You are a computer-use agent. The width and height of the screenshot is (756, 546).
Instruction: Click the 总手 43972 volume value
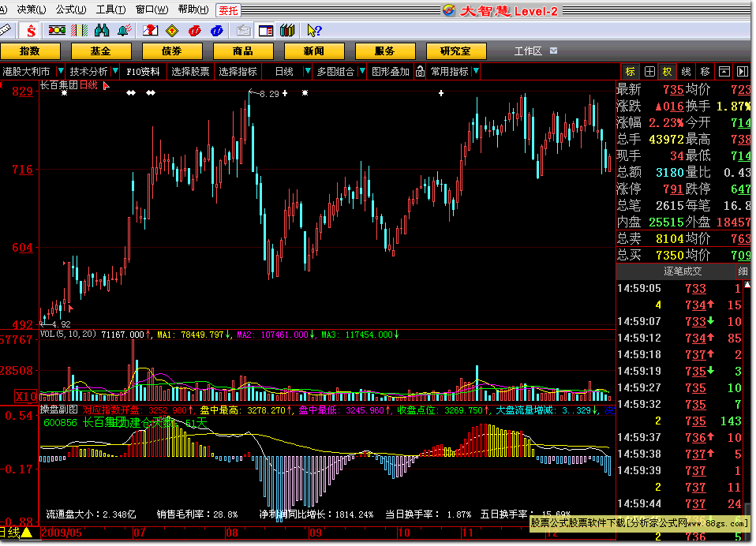666,140
